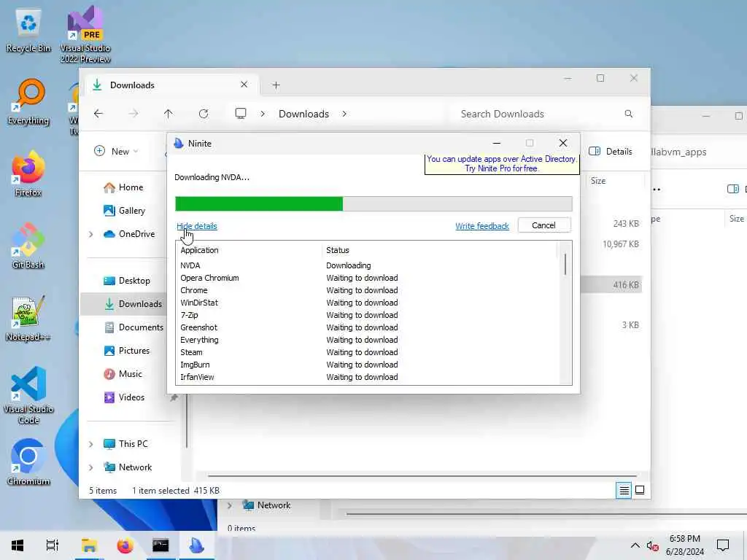Image resolution: width=747 pixels, height=560 pixels.
Task: Click the search magnifier in Search Downloads
Action: 628,114
